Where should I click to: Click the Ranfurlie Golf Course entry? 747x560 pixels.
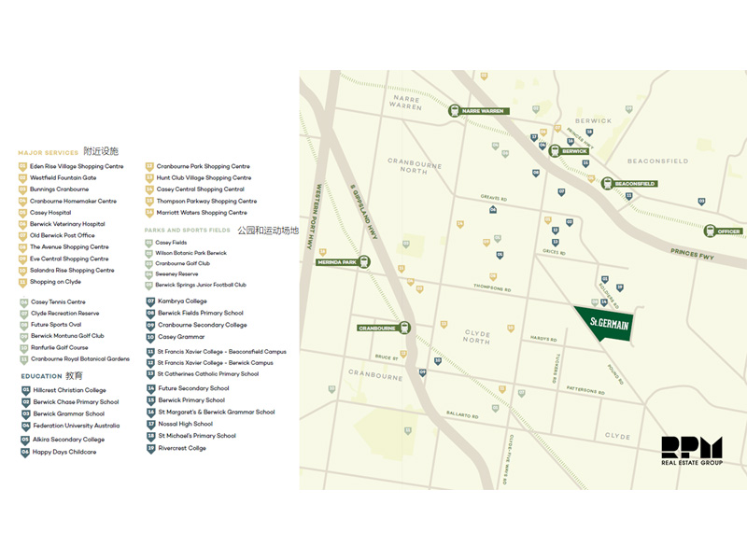click(x=59, y=347)
